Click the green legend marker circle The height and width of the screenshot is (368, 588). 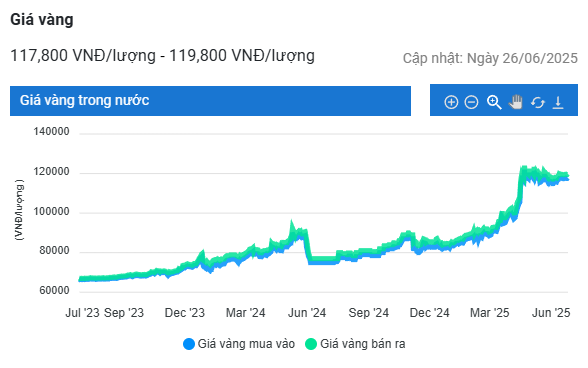tap(311, 344)
